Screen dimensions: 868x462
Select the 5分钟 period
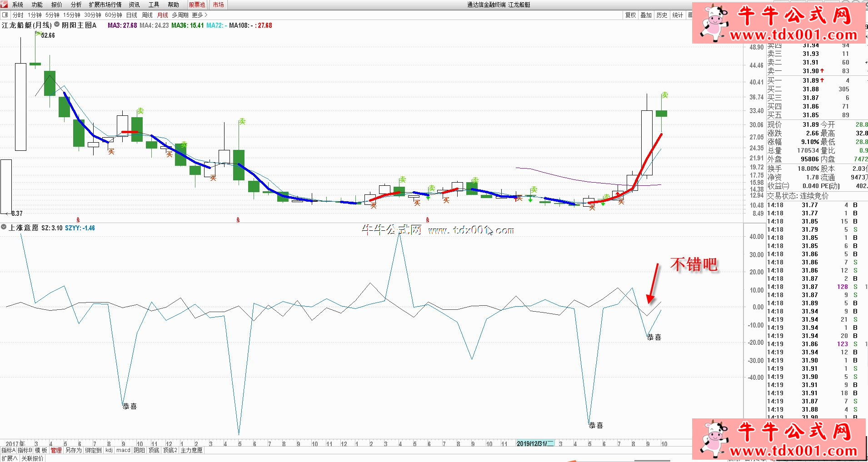[52, 15]
